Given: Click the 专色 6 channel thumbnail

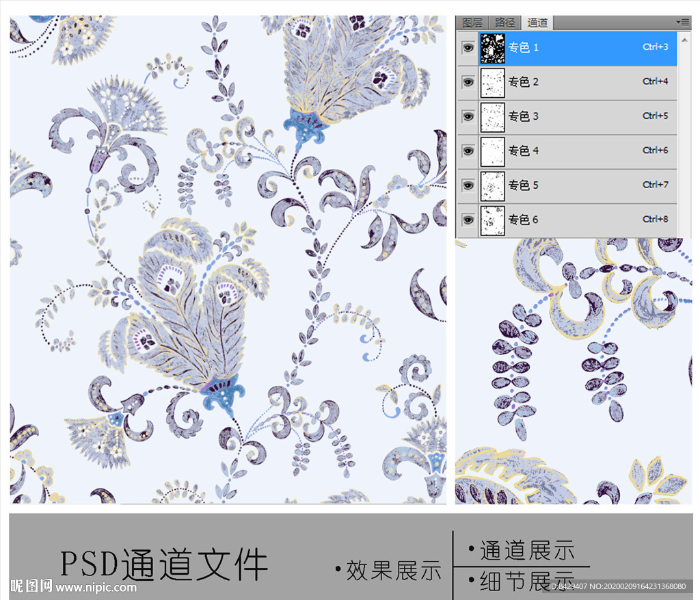Looking at the screenshot, I should pyautogui.click(x=492, y=220).
